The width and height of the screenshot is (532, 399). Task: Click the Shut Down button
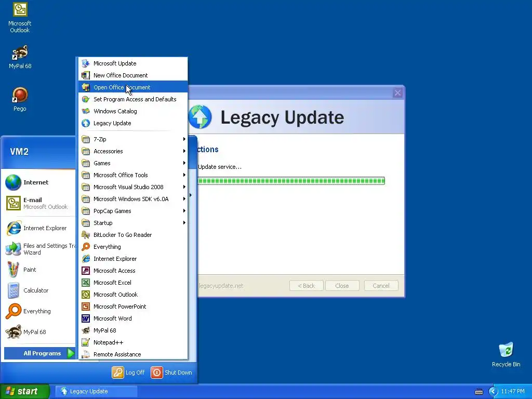[171, 373]
